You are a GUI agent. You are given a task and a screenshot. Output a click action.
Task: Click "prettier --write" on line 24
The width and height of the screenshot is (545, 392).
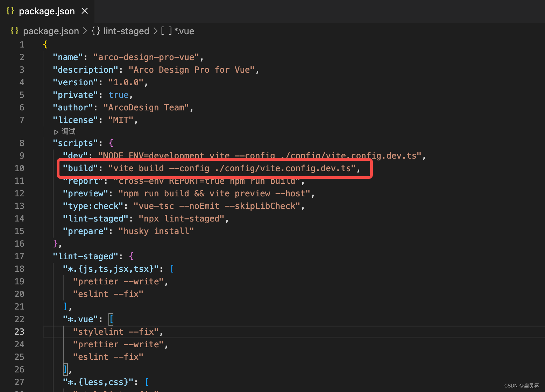click(118, 344)
